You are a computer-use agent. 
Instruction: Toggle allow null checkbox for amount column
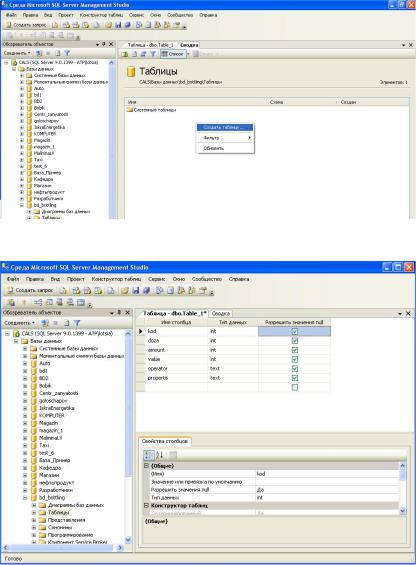295,350
